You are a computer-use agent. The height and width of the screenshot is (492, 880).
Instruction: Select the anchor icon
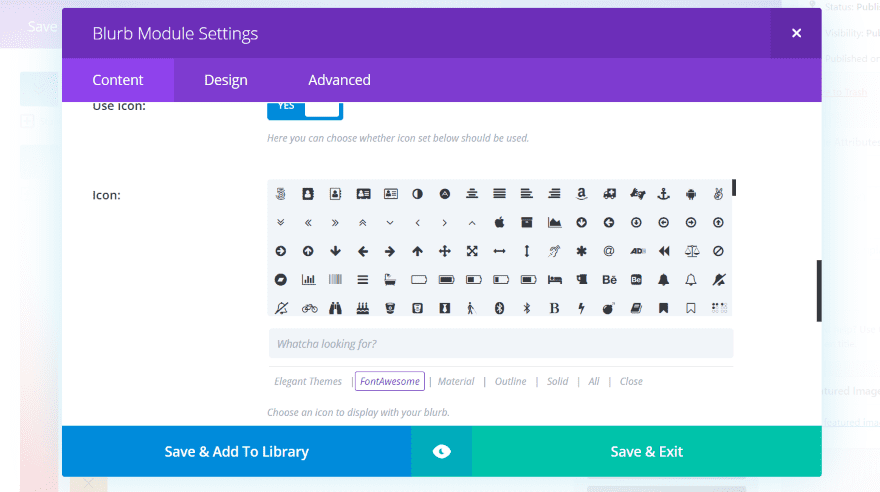[x=663, y=194]
